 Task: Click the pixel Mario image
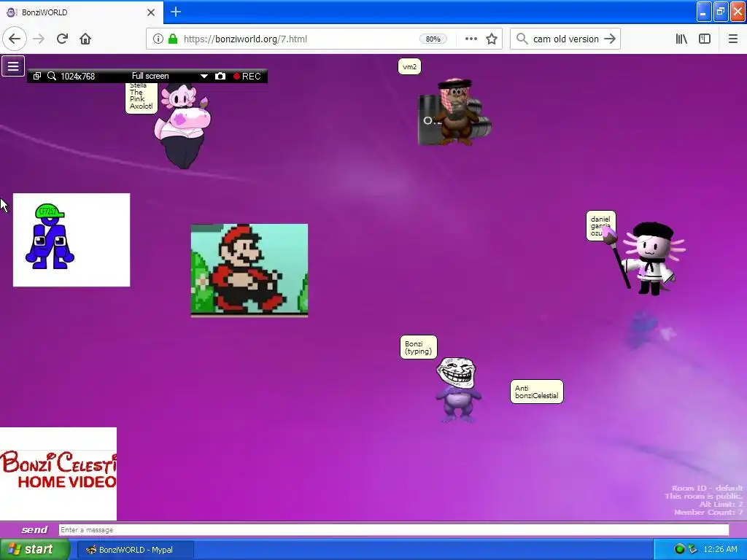pyautogui.click(x=249, y=271)
